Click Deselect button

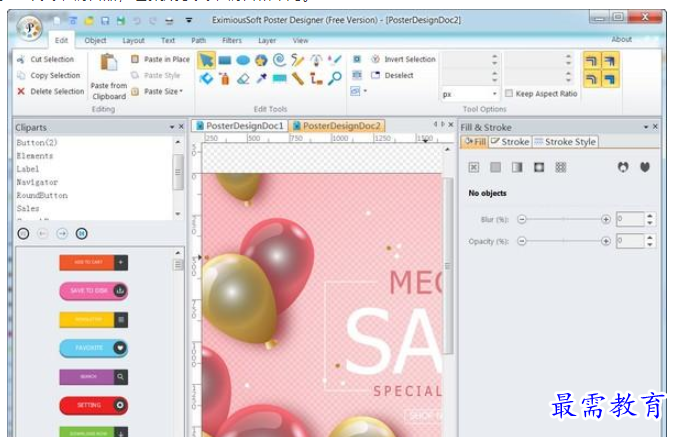point(392,75)
